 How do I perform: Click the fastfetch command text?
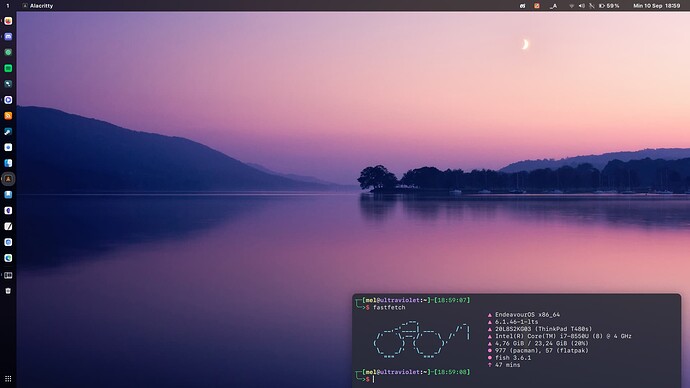click(389, 307)
